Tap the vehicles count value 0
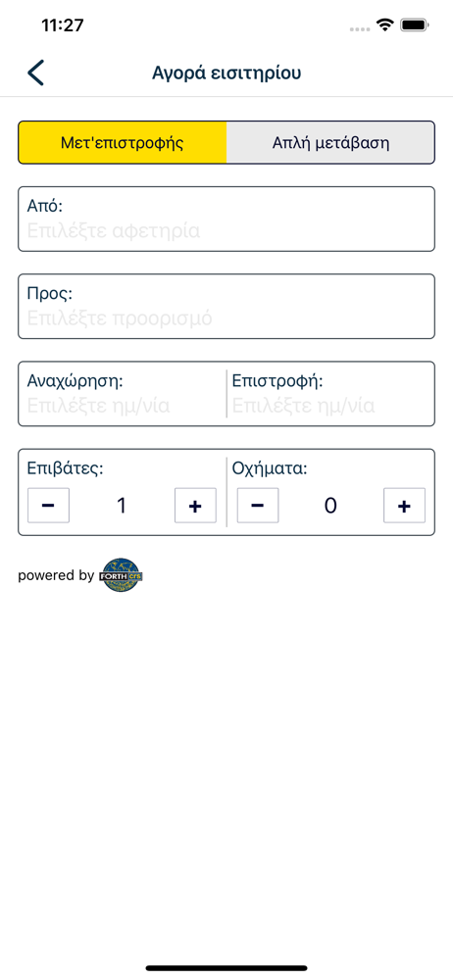453x980 pixels. point(331,506)
